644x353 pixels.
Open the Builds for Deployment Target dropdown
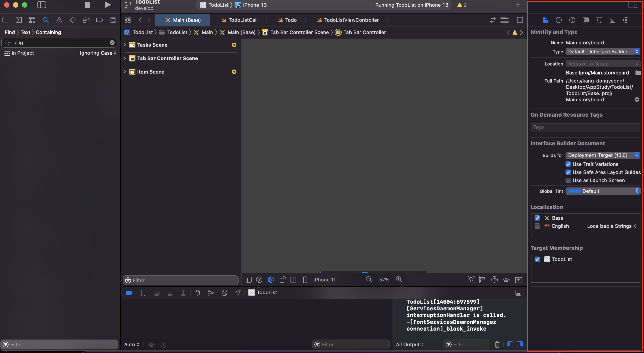(603, 155)
